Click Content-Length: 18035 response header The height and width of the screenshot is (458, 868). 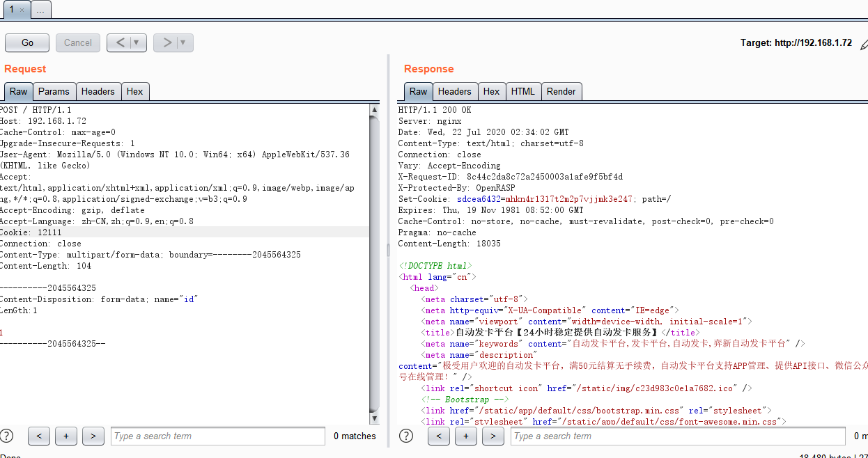click(449, 244)
